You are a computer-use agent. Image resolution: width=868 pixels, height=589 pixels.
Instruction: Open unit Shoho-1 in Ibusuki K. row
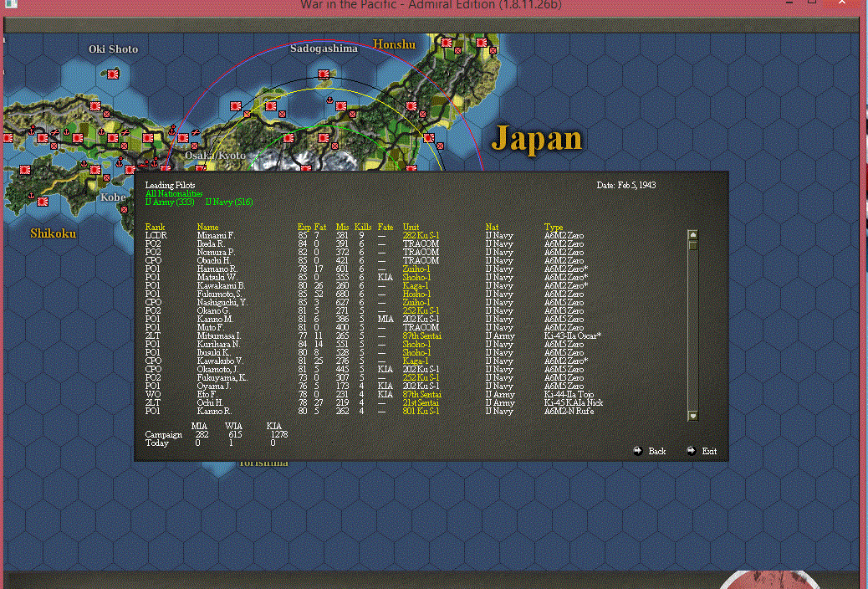point(416,352)
